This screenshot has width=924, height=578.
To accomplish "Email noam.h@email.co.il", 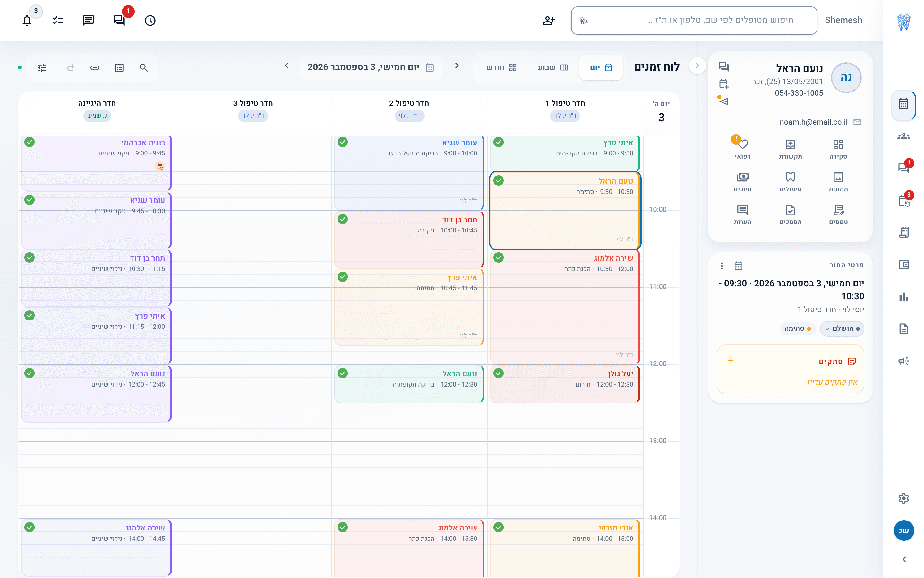I will 813,122.
